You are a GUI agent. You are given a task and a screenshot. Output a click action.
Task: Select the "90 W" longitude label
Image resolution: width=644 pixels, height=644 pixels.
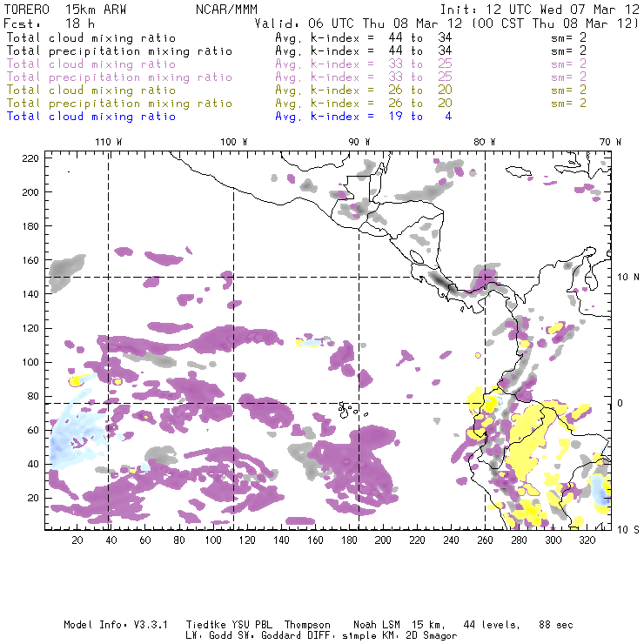pyautogui.click(x=359, y=142)
